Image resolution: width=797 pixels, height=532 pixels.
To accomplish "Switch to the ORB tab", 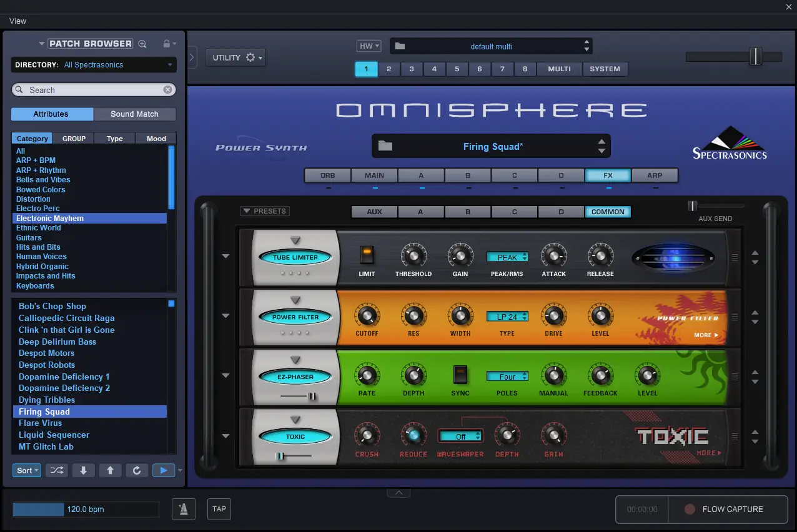I will [328, 175].
